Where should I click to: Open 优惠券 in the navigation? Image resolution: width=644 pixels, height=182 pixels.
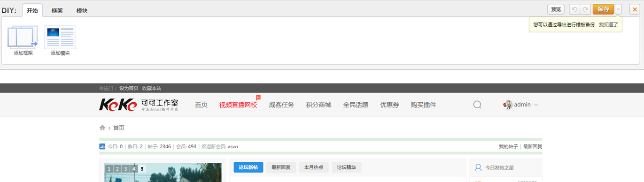pyautogui.click(x=389, y=105)
